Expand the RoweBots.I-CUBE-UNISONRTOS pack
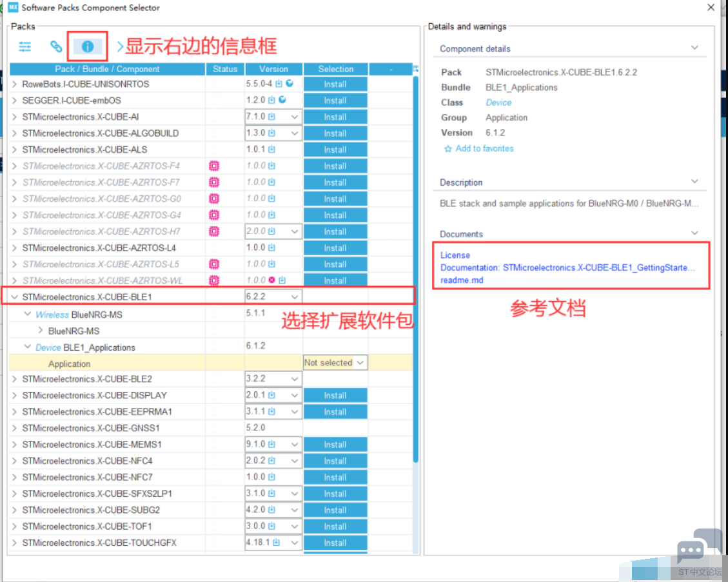 click(x=14, y=84)
